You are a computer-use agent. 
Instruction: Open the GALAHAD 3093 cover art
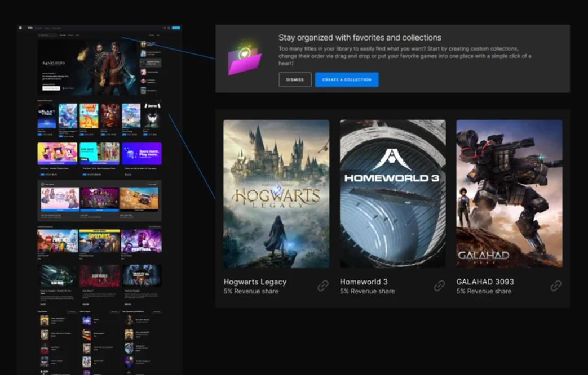pyautogui.click(x=509, y=194)
